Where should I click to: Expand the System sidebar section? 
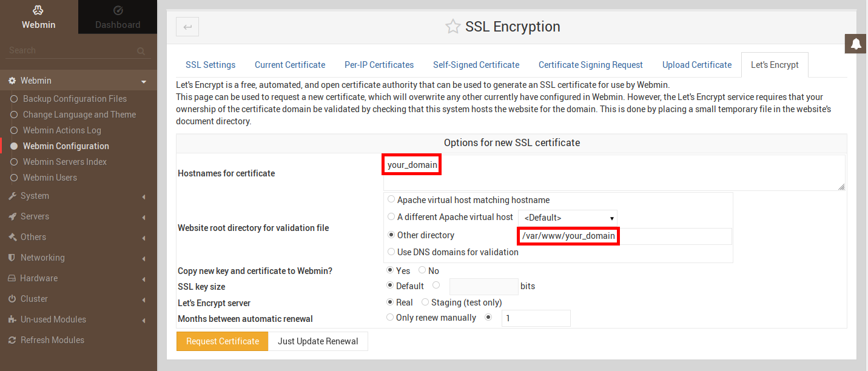35,196
